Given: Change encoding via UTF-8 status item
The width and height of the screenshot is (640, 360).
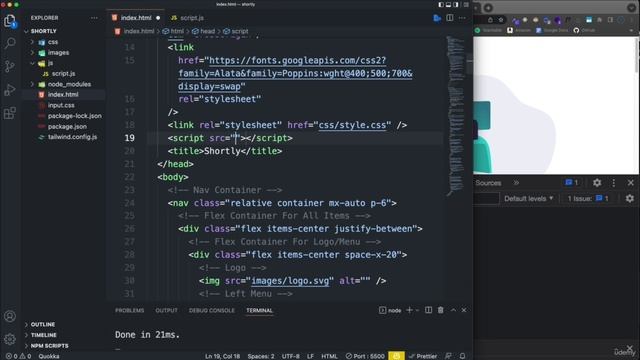Looking at the screenshot, I should [x=291, y=356].
